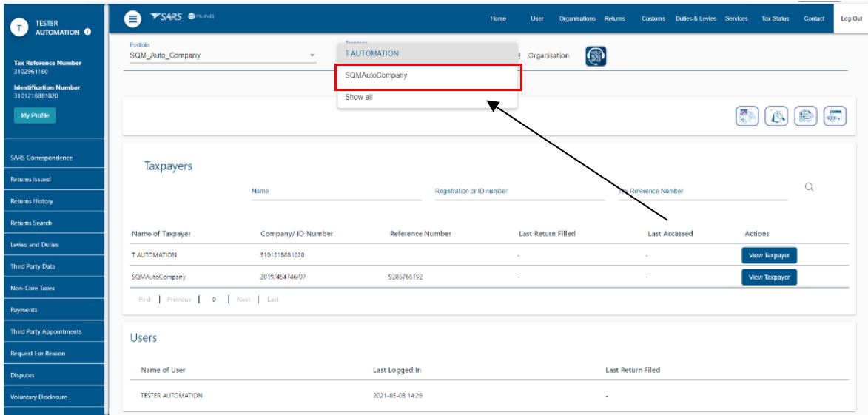The image size is (868, 415).
Task: Open Third Party Appointments in the sidebar
Action: pyautogui.click(x=54, y=332)
